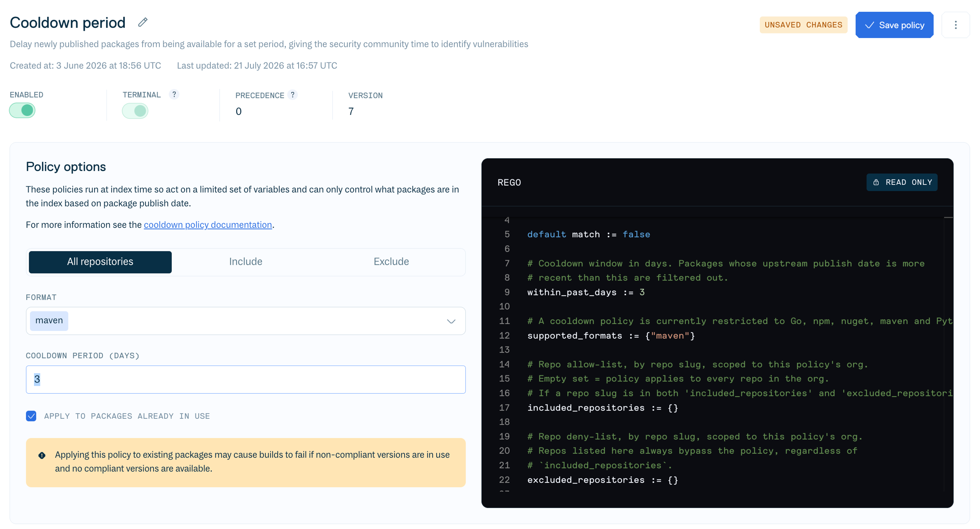Click the Rego code vertical scrollbar

coord(948,354)
